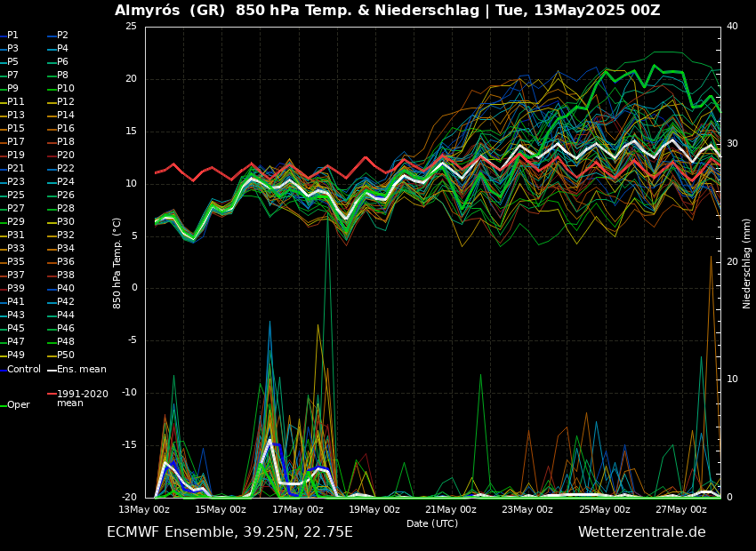Click the Niederschlag (mm) axis label
The height and width of the screenshot is (551, 756).
tap(747, 263)
